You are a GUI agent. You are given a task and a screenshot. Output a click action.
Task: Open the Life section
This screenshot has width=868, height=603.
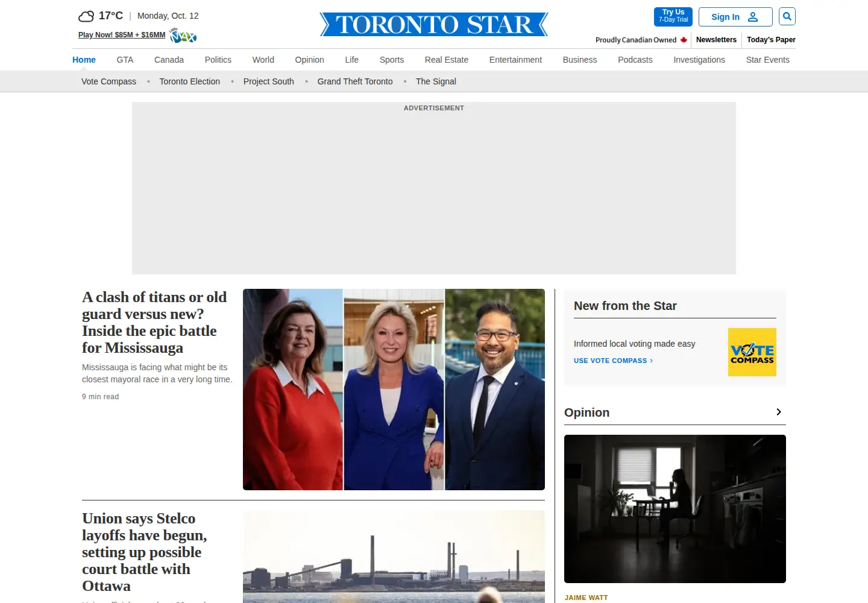(352, 60)
